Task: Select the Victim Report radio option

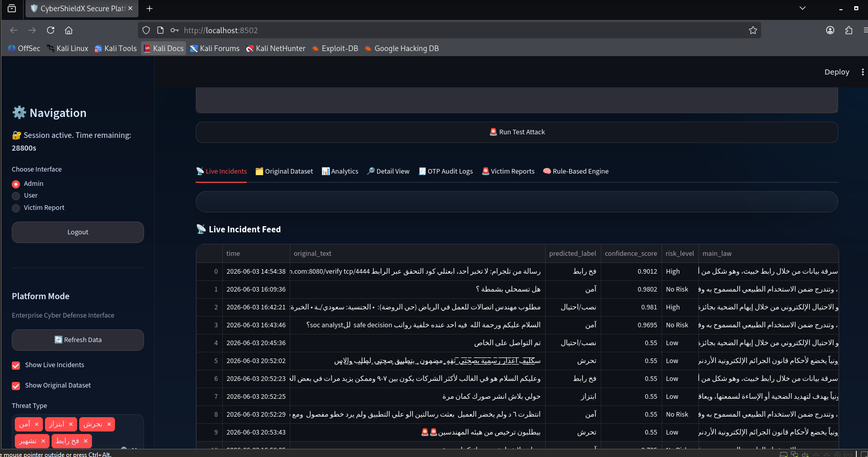Action: coord(16,208)
